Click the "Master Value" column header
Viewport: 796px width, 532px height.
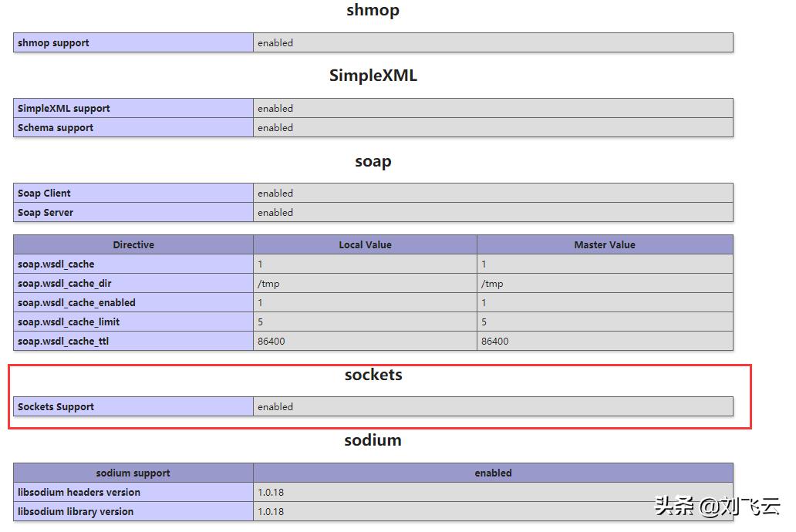pos(605,244)
